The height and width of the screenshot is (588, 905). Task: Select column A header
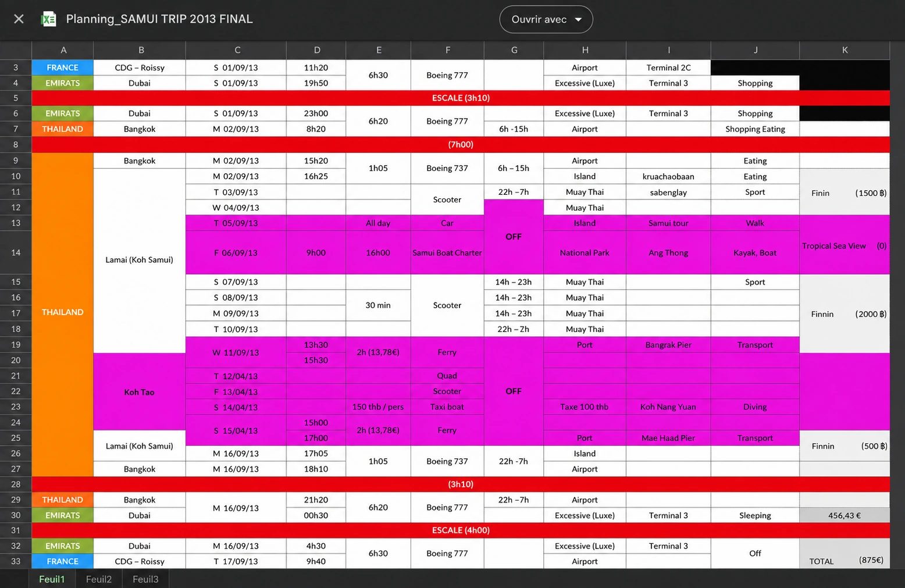(x=63, y=50)
